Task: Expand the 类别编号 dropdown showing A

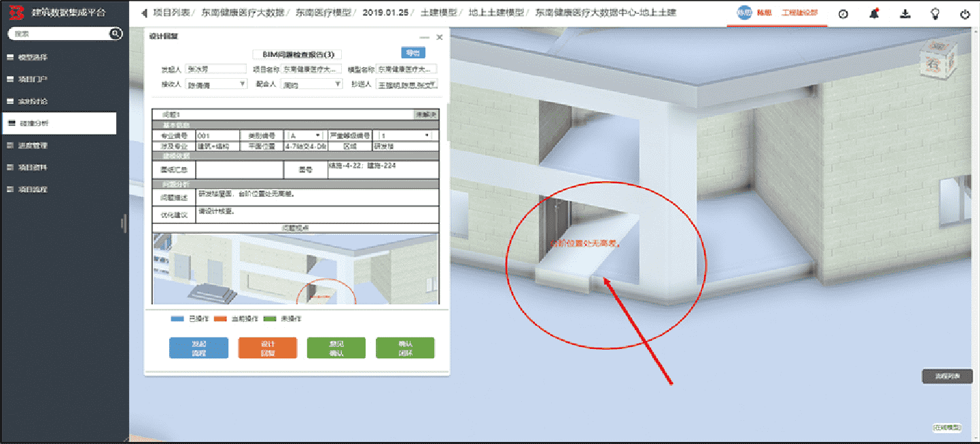Action: pyautogui.click(x=304, y=136)
